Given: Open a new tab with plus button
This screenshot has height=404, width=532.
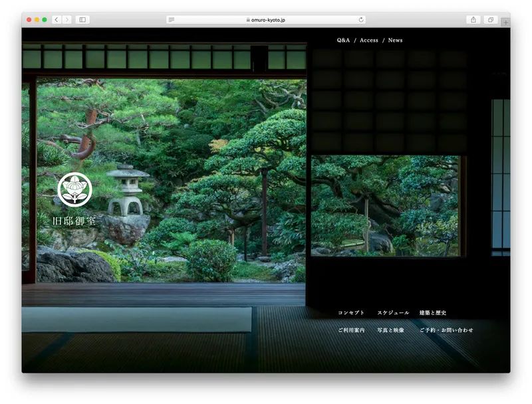Looking at the screenshot, I should pyautogui.click(x=505, y=23).
